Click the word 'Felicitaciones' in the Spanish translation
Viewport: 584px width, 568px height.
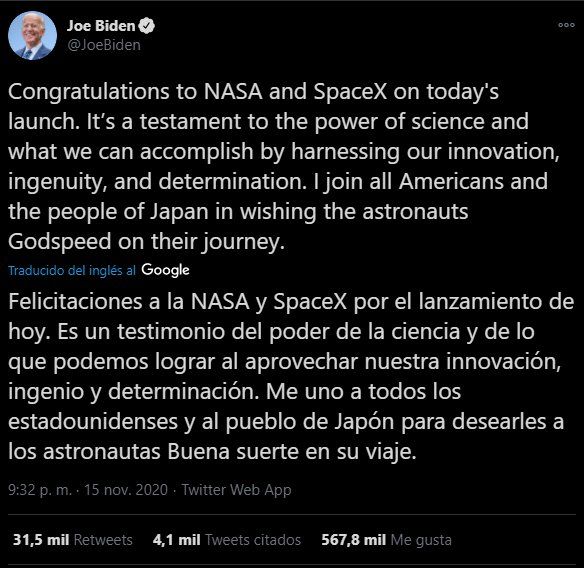[75, 301]
